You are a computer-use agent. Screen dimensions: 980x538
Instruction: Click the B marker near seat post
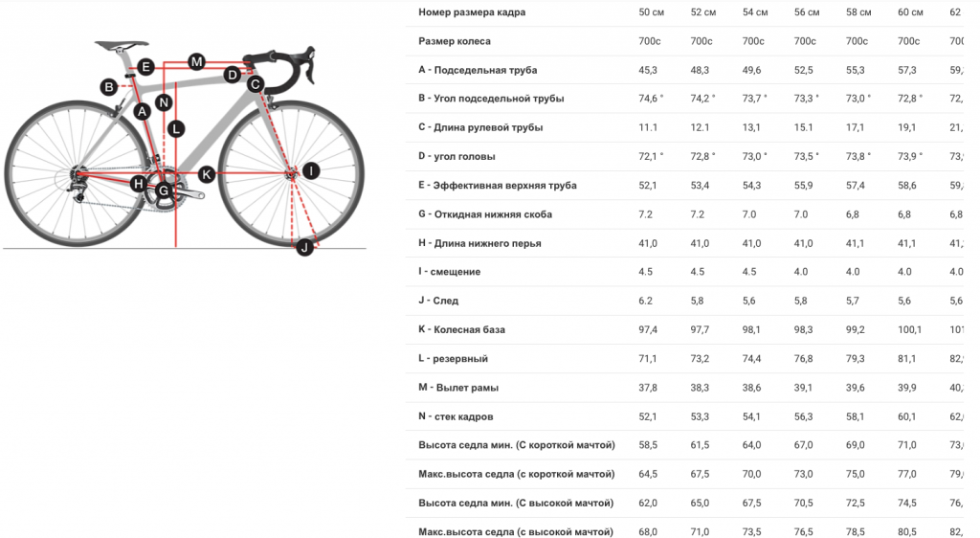coord(109,87)
